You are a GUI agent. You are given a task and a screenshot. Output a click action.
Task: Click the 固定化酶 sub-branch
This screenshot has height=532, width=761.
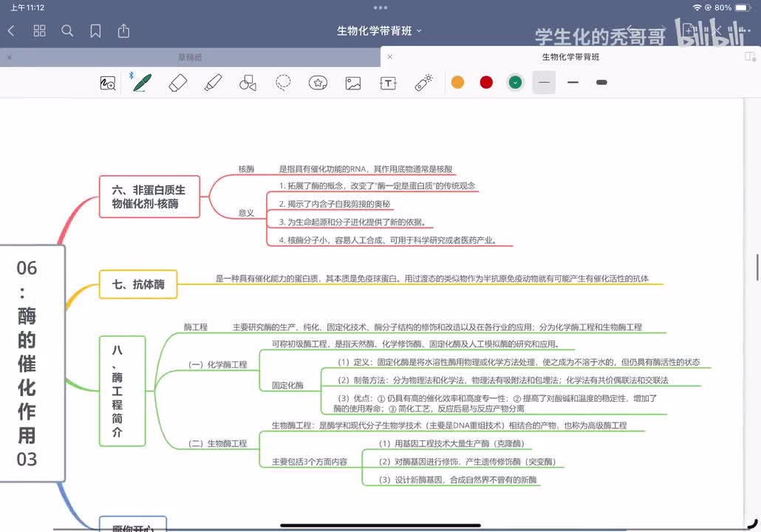coord(288,386)
